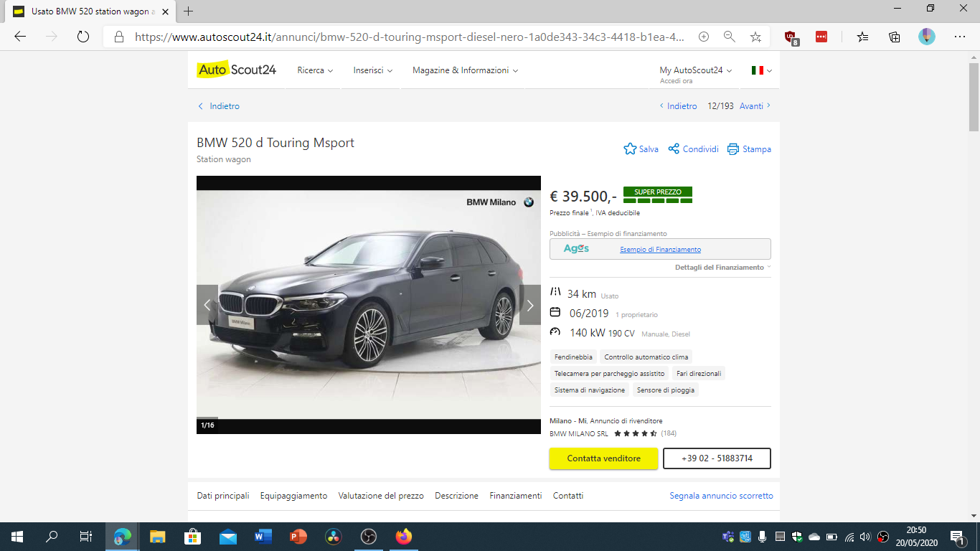Viewport: 980px width, 551px height.
Task: Open a new browser tab
Action: point(189,11)
